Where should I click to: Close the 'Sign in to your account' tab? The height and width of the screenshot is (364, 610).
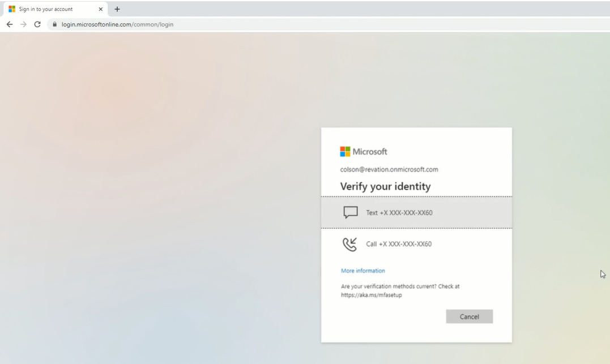pyautogui.click(x=101, y=9)
